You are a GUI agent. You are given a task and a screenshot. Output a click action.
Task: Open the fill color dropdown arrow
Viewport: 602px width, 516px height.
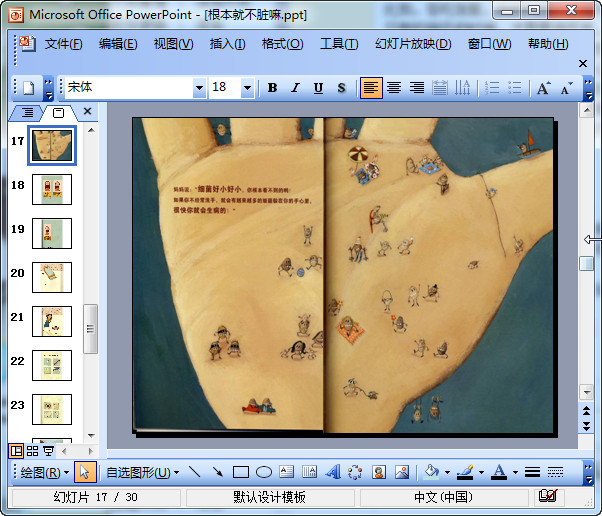447,472
